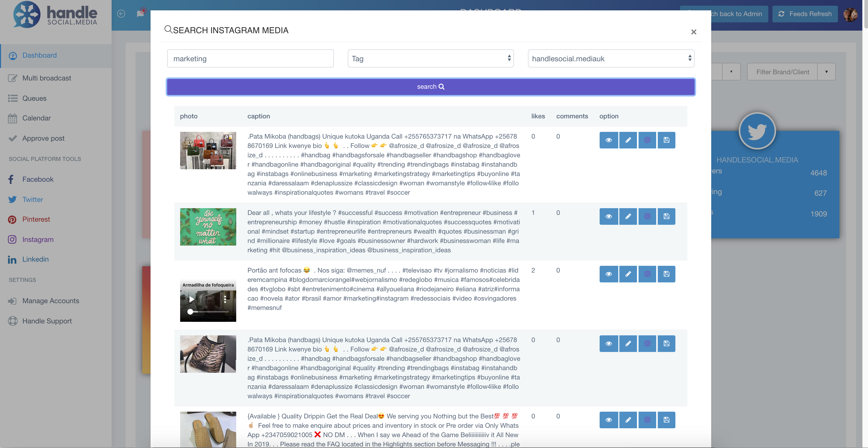
Task: Close the Search Instagram Media dialog
Action: [x=694, y=32]
